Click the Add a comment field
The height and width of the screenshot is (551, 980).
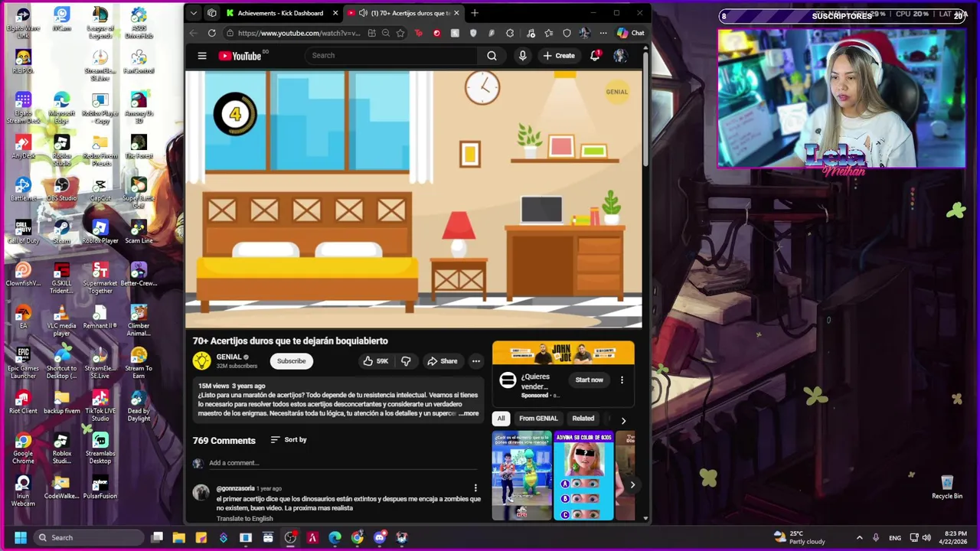coord(343,463)
